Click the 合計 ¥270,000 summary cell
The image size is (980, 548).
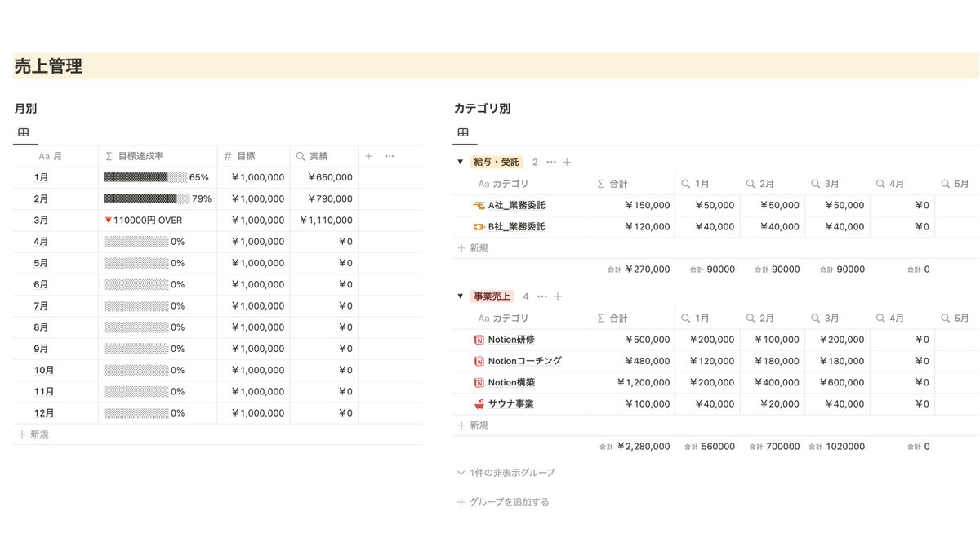(639, 270)
